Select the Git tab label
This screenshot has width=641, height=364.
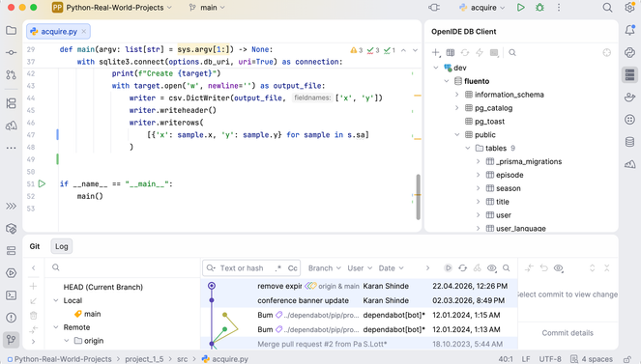[35, 246]
